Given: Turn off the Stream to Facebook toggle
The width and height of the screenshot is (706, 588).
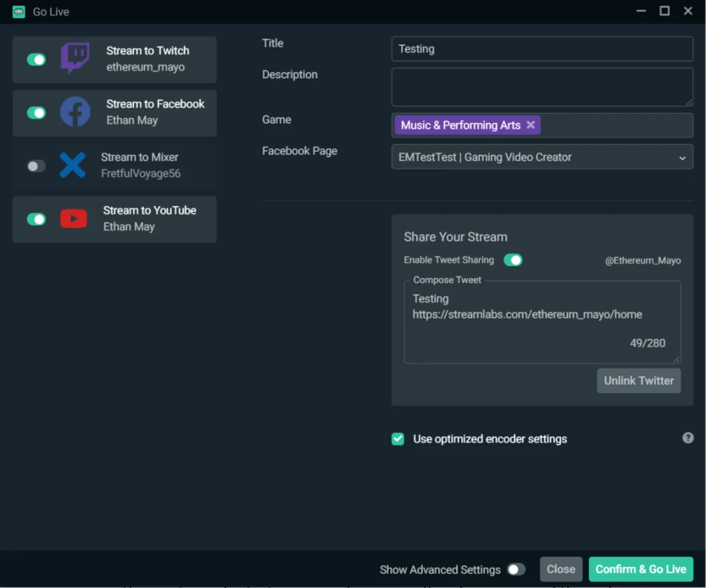Looking at the screenshot, I should click(36, 112).
